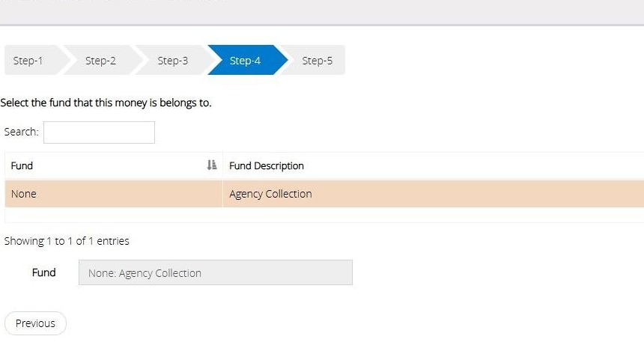Click the Select the fund instruction text
644x360 pixels.
click(x=106, y=103)
